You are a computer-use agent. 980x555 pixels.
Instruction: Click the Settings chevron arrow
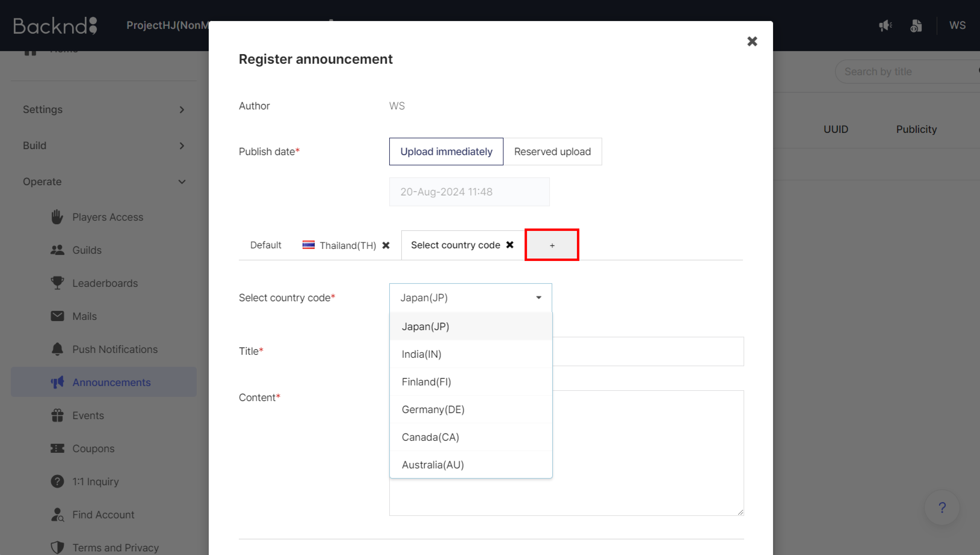point(182,110)
